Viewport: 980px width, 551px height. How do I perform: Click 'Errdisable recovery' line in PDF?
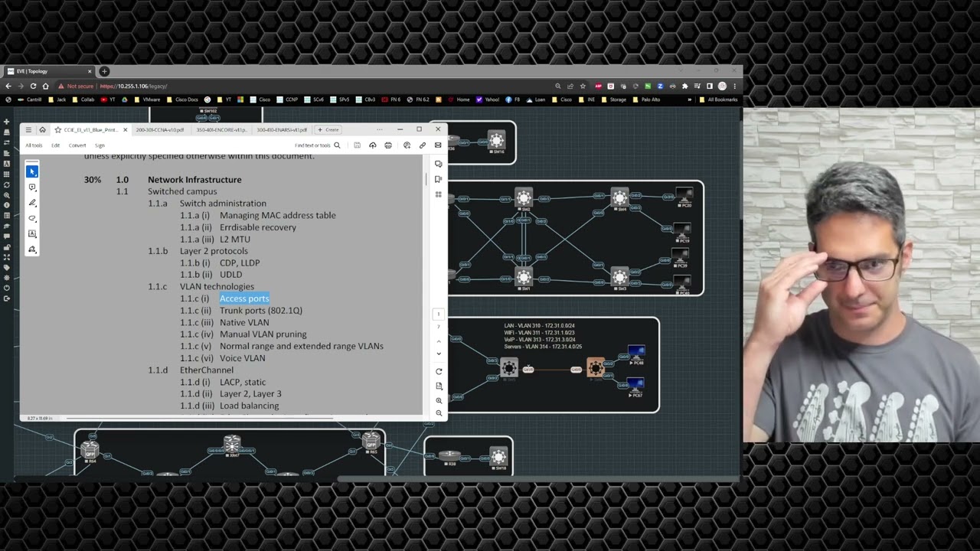click(x=258, y=227)
